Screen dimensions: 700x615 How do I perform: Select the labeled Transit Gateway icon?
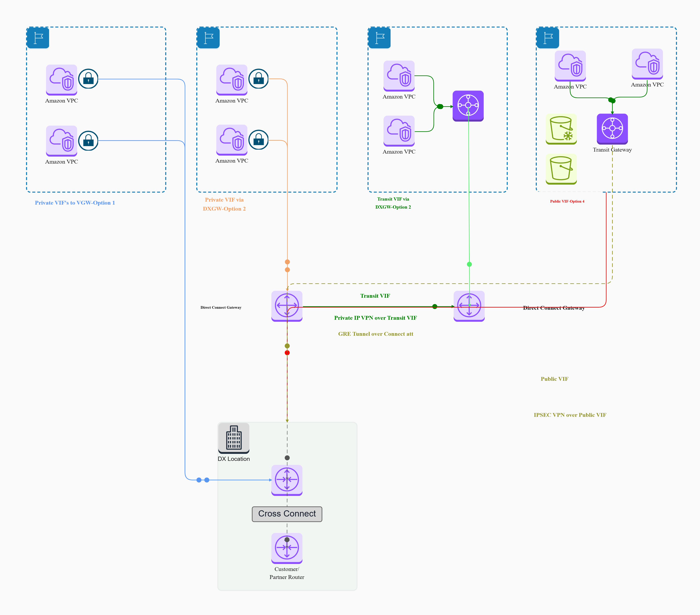(612, 129)
